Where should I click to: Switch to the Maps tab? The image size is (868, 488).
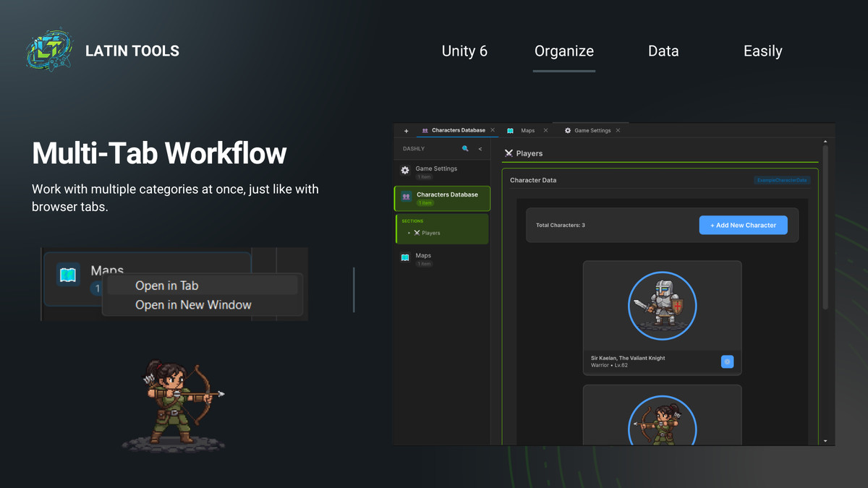527,130
